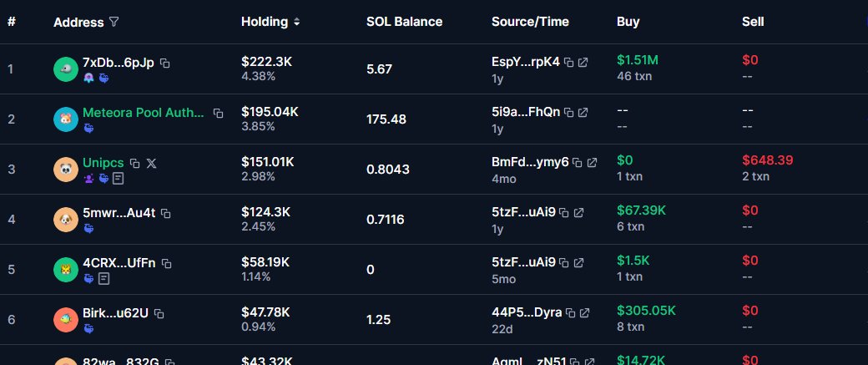Click the Meteora Pool Authority avatar

click(x=66, y=119)
